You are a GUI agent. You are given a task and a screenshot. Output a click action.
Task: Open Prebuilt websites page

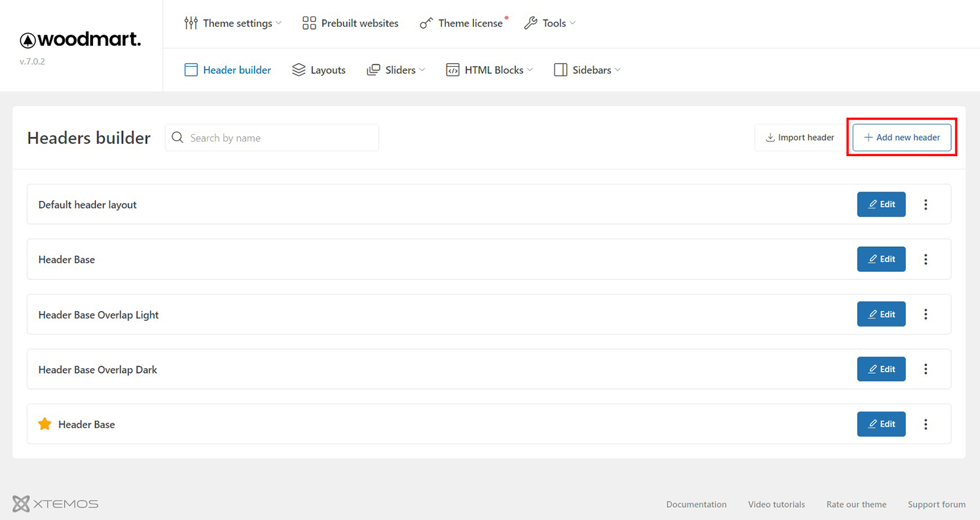click(x=350, y=23)
